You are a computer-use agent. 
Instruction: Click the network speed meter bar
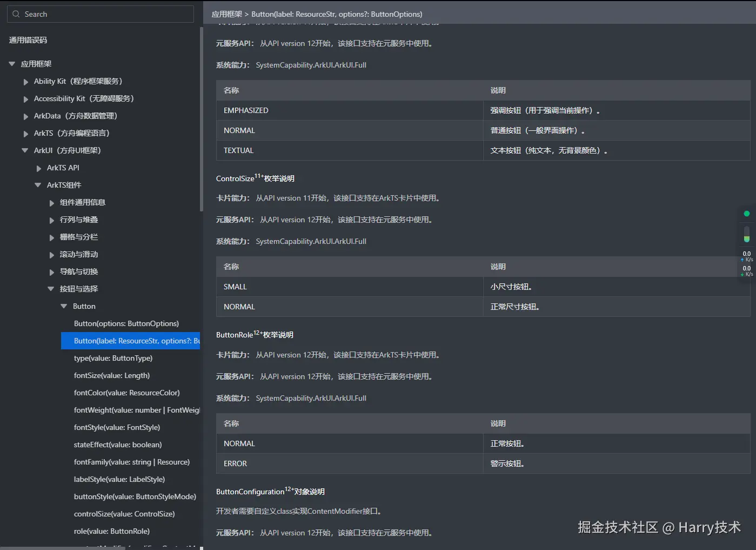click(747, 234)
